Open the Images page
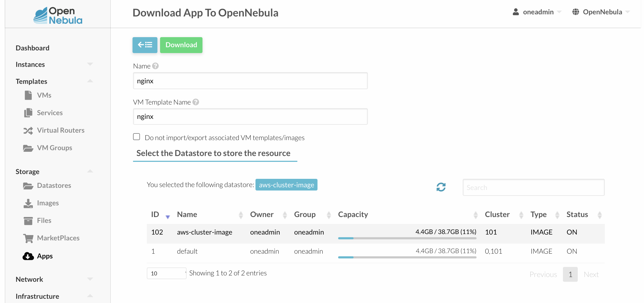644x303 pixels. click(48, 203)
